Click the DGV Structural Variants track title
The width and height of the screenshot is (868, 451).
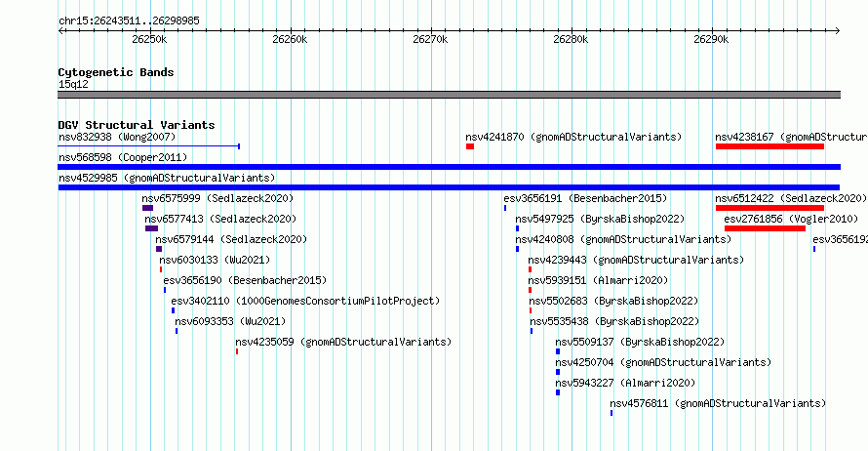point(137,125)
